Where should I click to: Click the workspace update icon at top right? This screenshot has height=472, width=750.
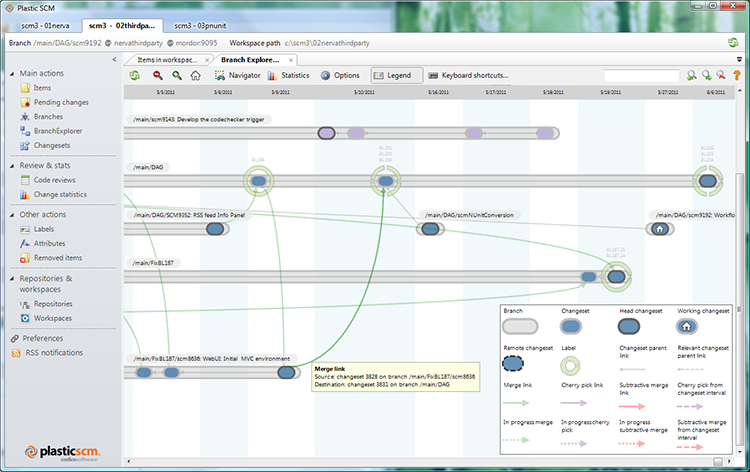[733, 43]
